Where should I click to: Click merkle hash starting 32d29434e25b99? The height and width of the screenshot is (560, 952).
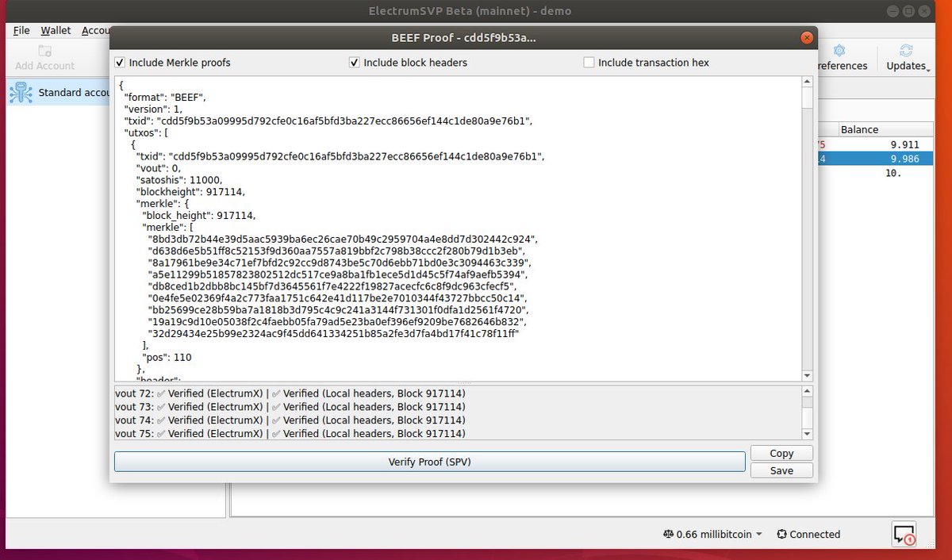(x=333, y=334)
